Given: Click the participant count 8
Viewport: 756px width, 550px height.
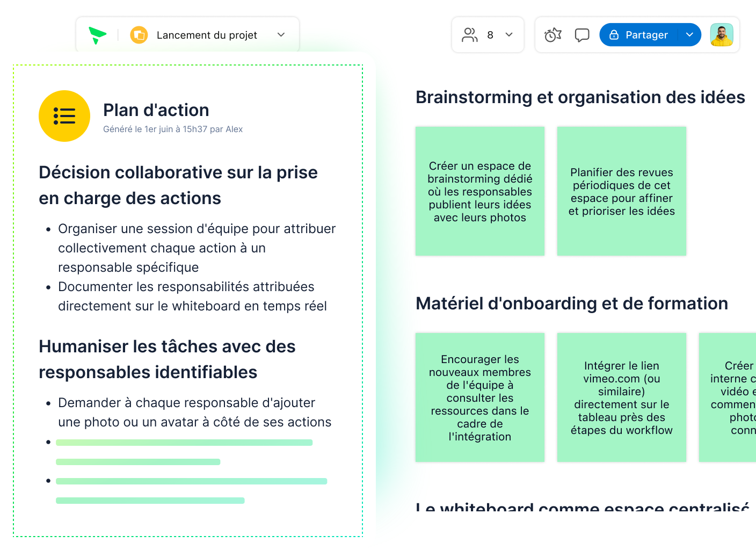Looking at the screenshot, I should [490, 35].
